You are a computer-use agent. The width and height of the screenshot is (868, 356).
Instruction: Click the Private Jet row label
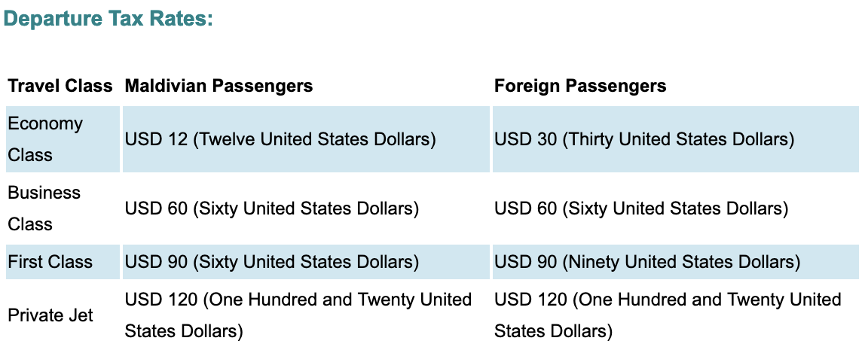point(50,315)
